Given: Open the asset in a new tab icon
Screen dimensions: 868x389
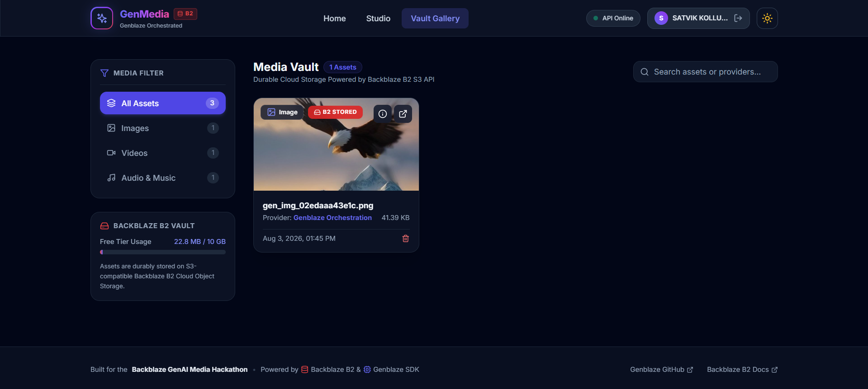Looking at the screenshot, I should tap(403, 114).
